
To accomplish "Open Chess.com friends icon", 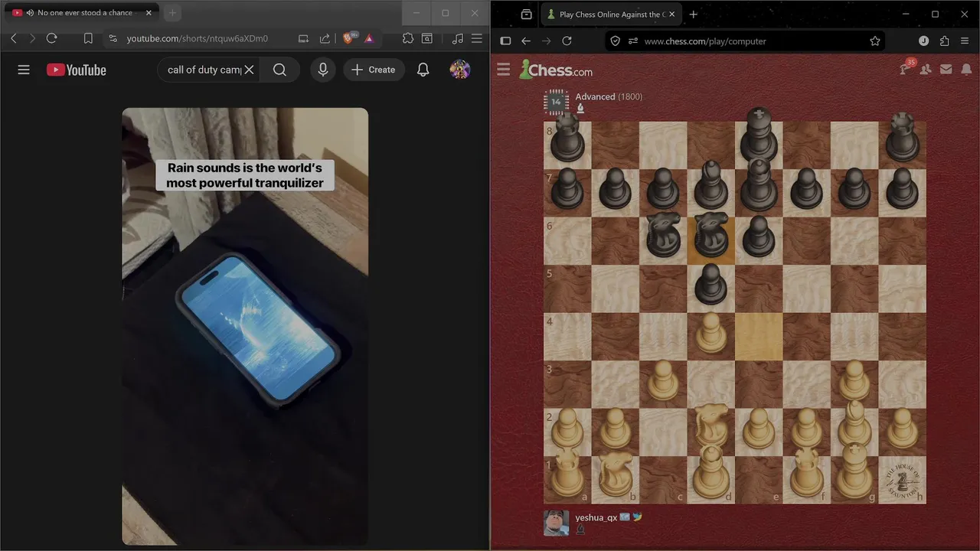I will point(926,70).
